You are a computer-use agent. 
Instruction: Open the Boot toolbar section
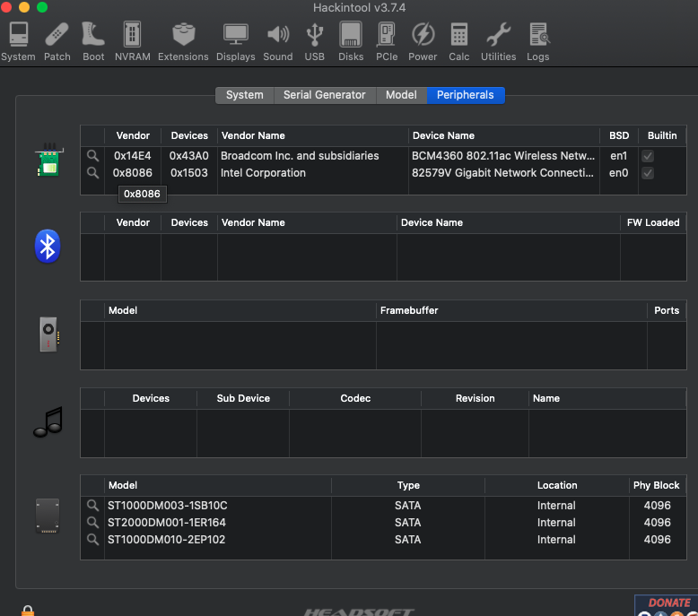(93, 42)
